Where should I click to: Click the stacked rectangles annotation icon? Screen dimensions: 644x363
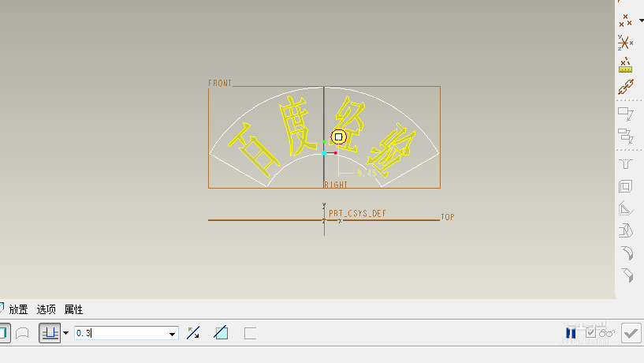pyautogui.click(x=626, y=136)
